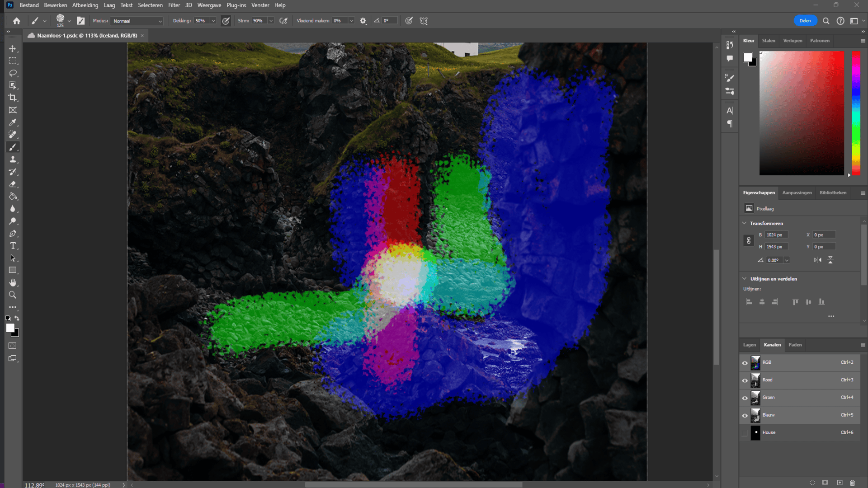
Task: Show the House channel
Action: pyautogui.click(x=745, y=433)
